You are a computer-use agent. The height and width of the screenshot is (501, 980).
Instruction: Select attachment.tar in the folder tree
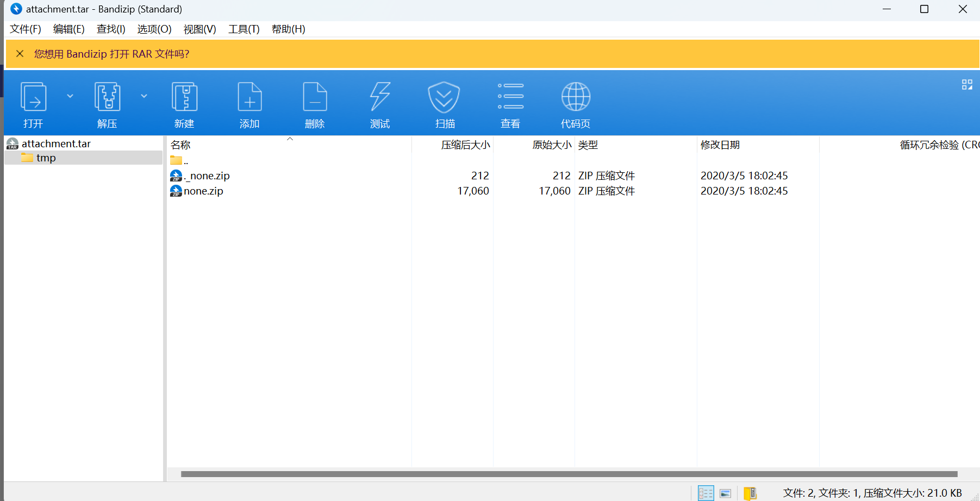coord(56,143)
